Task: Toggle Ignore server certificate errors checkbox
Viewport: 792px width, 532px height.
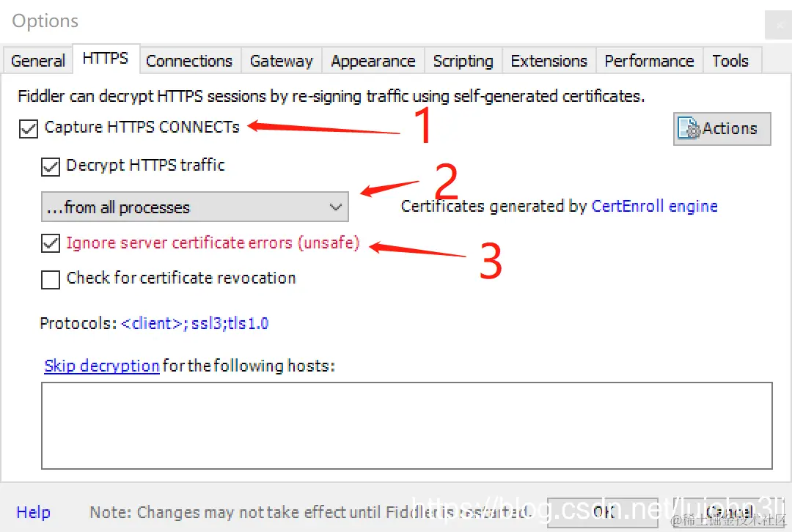Action: [51, 243]
